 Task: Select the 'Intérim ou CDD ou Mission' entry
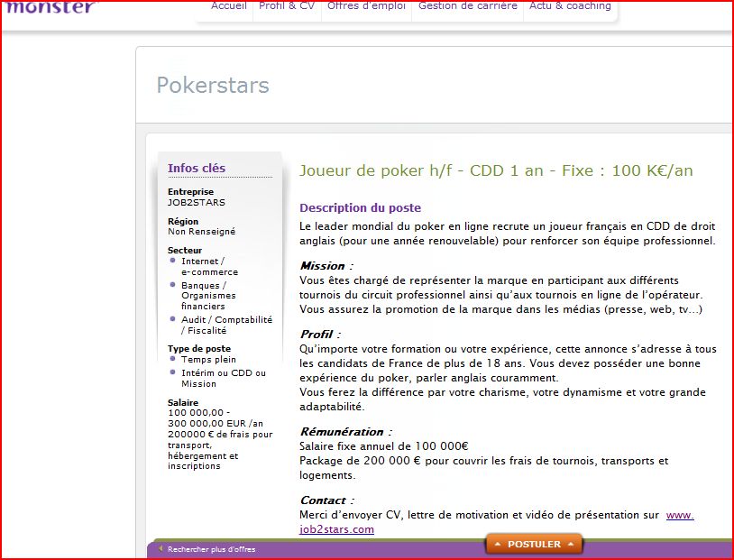pos(224,379)
